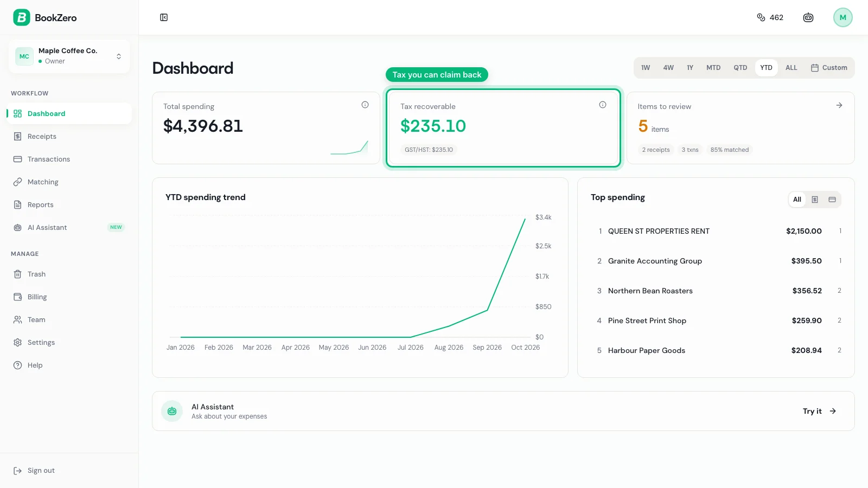
Task: Open the credits counter showing 462
Action: pos(770,17)
